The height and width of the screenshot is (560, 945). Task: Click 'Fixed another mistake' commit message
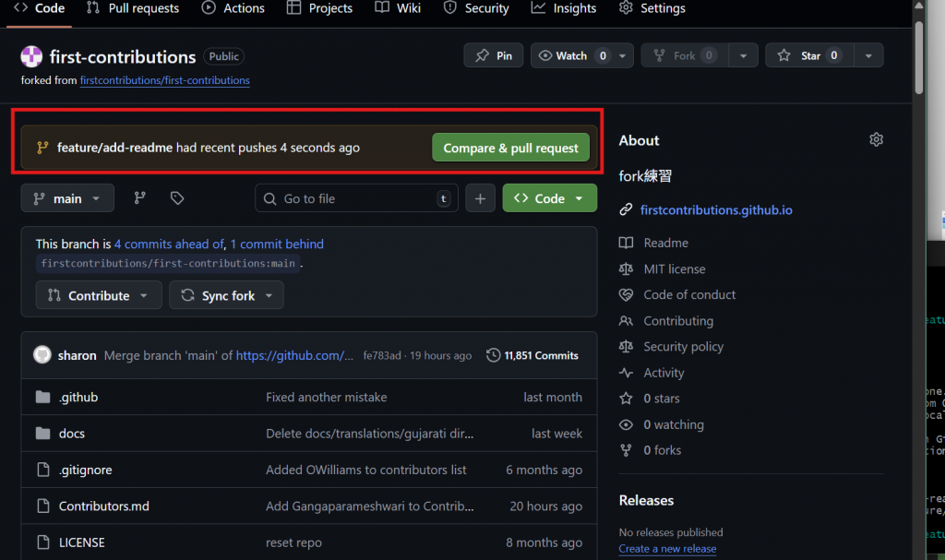326,398
